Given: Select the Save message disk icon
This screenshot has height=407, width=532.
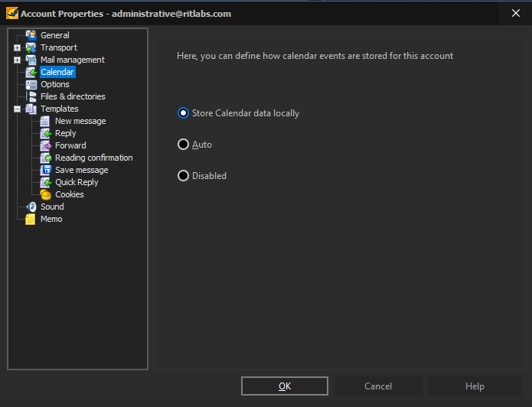Looking at the screenshot, I should coord(45,170).
